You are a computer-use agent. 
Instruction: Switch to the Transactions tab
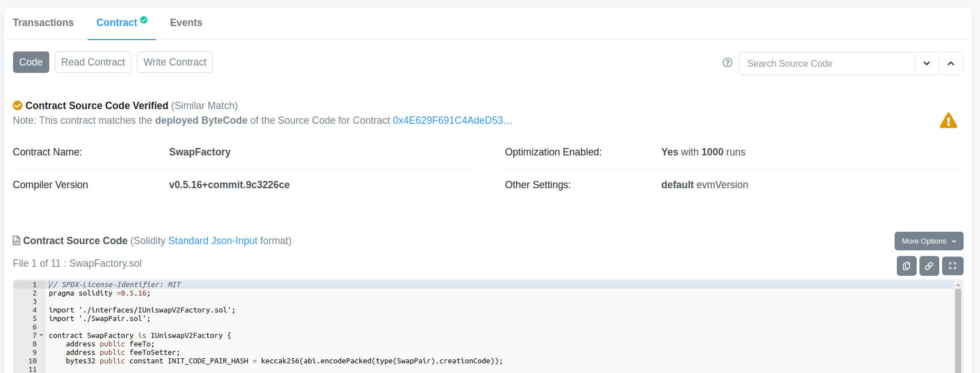tap(43, 23)
